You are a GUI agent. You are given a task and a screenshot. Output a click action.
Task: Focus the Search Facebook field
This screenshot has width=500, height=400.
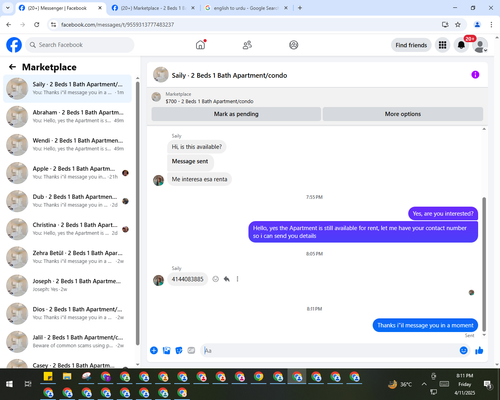[80, 45]
